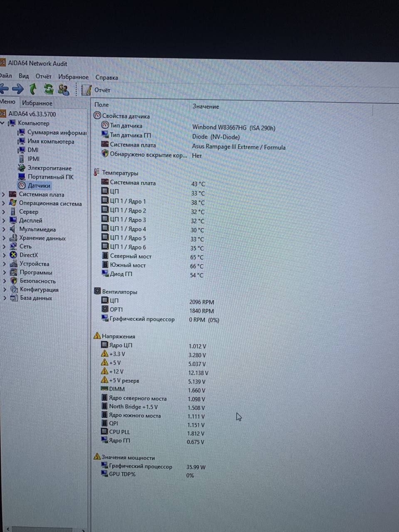Select the Asus Rampage III Extreme value
This screenshot has width=399, height=532.
coord(239,147)
